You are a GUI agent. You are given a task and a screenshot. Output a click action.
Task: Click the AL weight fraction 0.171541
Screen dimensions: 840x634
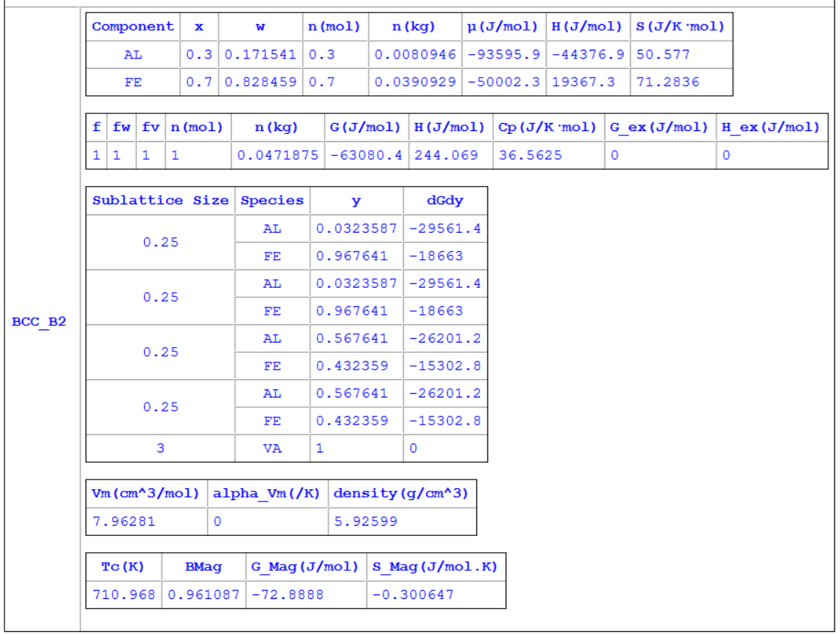(x=260, y=55)
